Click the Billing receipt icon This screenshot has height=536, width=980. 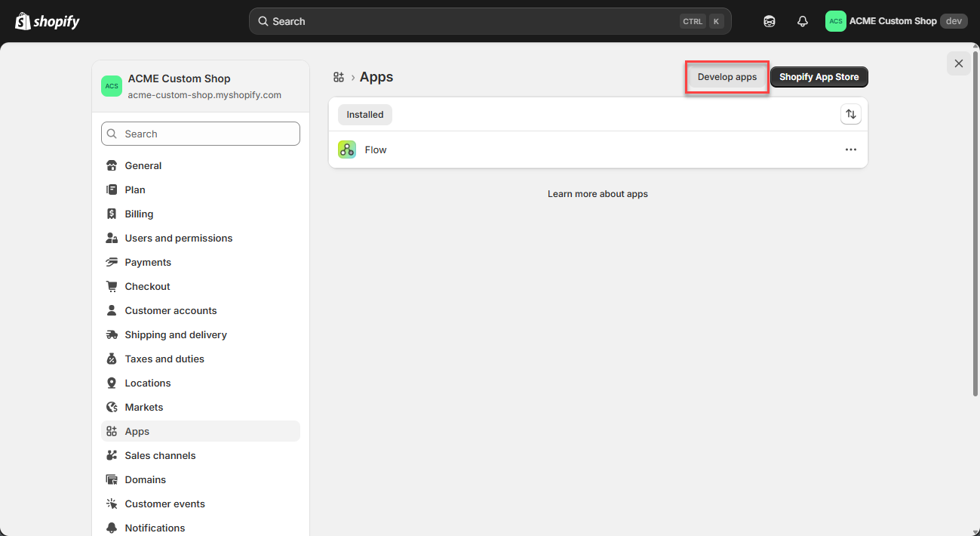pos(112,214)
